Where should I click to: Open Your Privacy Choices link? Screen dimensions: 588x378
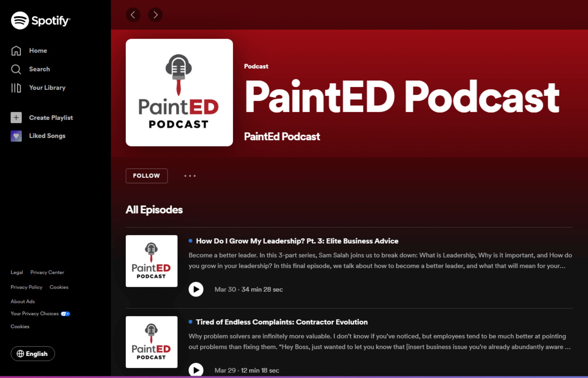pyautogui.click(x=35, y=314)
